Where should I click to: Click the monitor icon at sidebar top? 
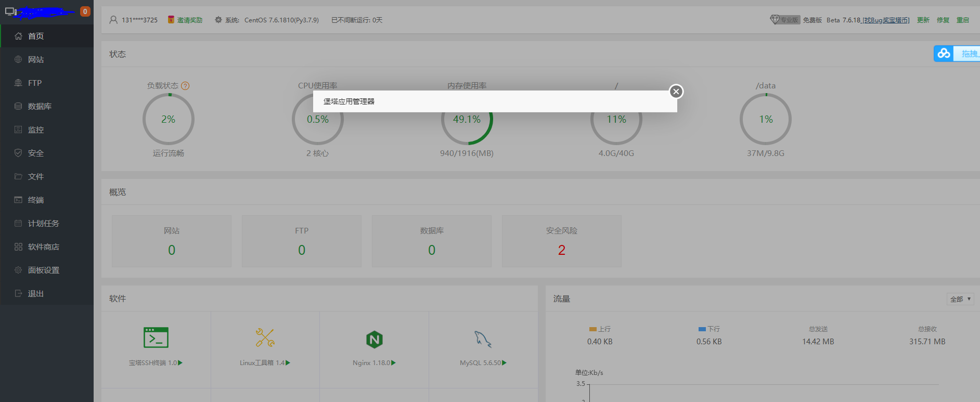tap(11, 11)
